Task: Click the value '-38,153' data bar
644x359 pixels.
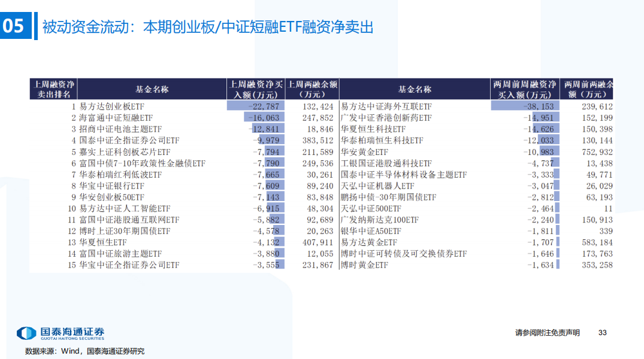Action: (x=525, y=106)
